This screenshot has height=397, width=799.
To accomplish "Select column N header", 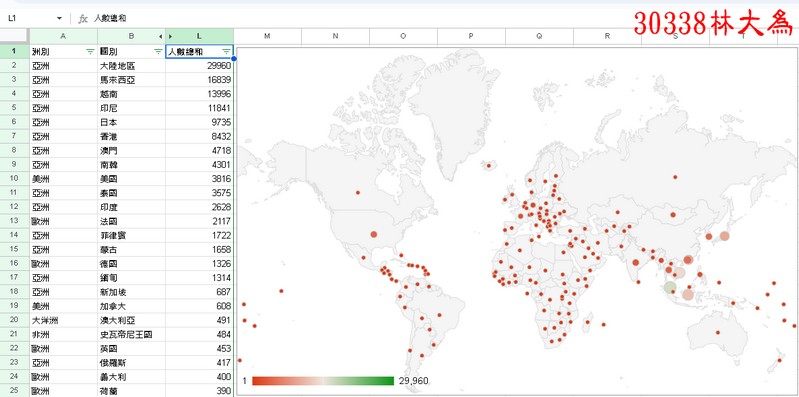I will (x=335, y=36).
